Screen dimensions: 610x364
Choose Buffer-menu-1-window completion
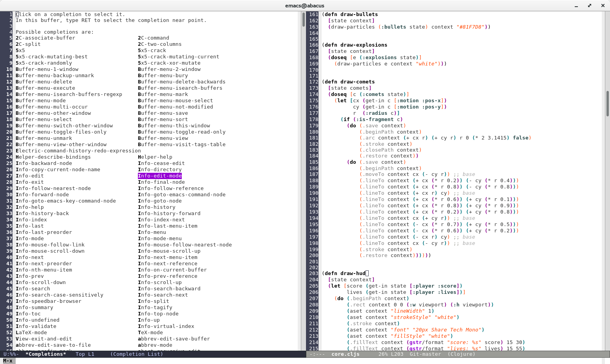(x=47, y=69)
